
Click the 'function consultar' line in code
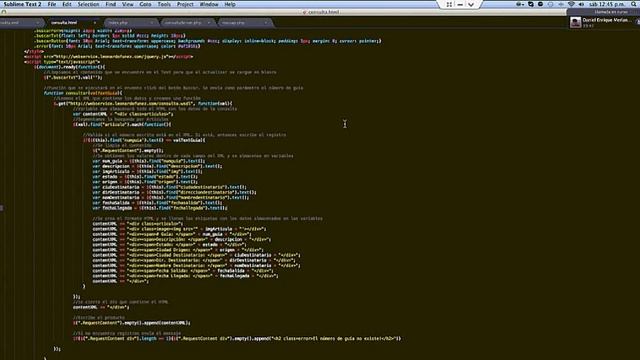tap(83, 93)
